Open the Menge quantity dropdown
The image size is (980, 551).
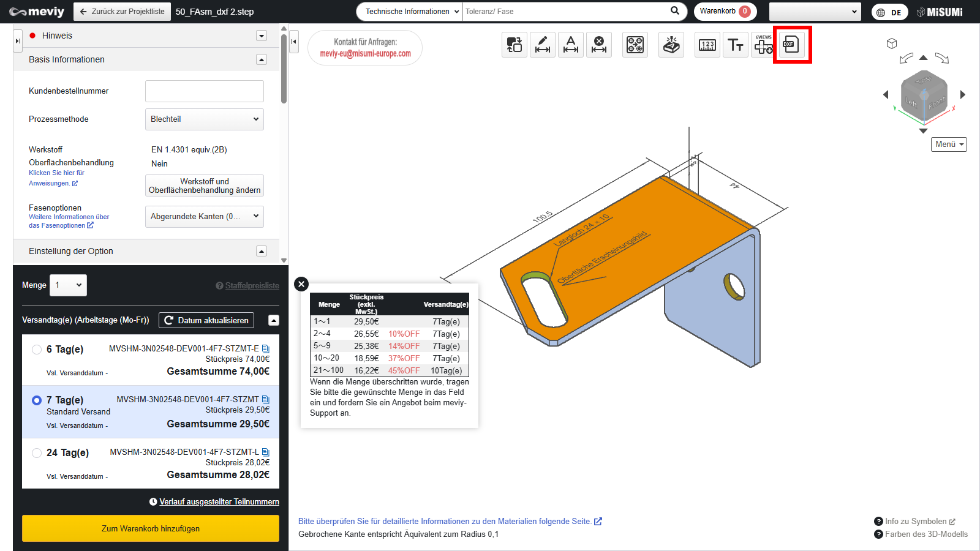tap(68, 285)
